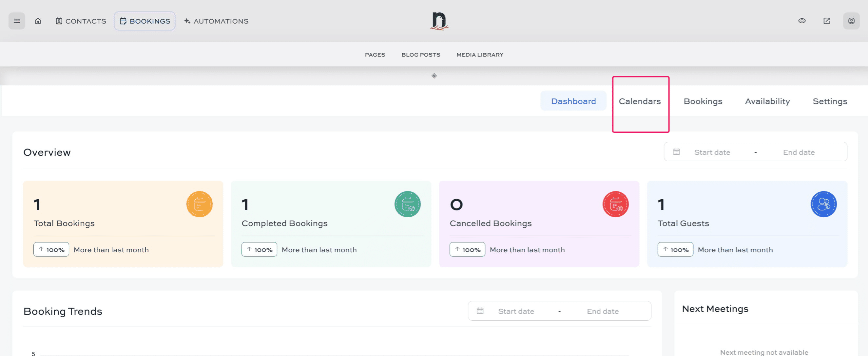The width and height of the screenshot is (868, 356).
Task: Open the booking Settings tab
Action: point(829,101)
